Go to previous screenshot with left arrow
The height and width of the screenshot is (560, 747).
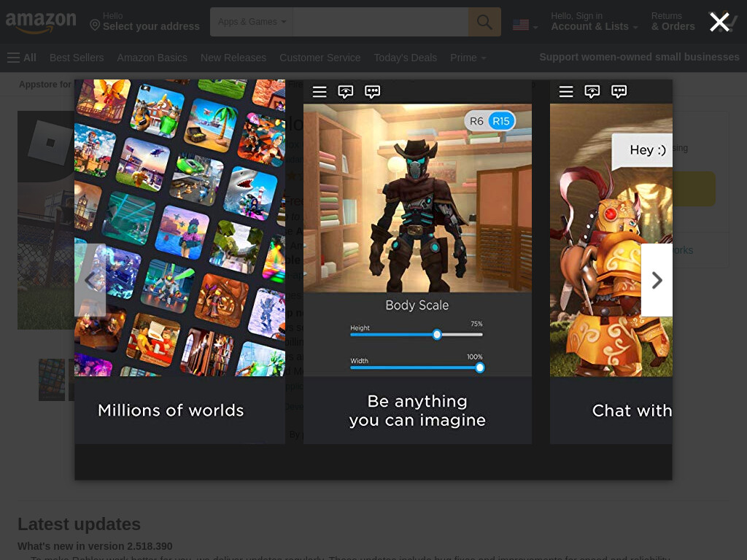90,280
